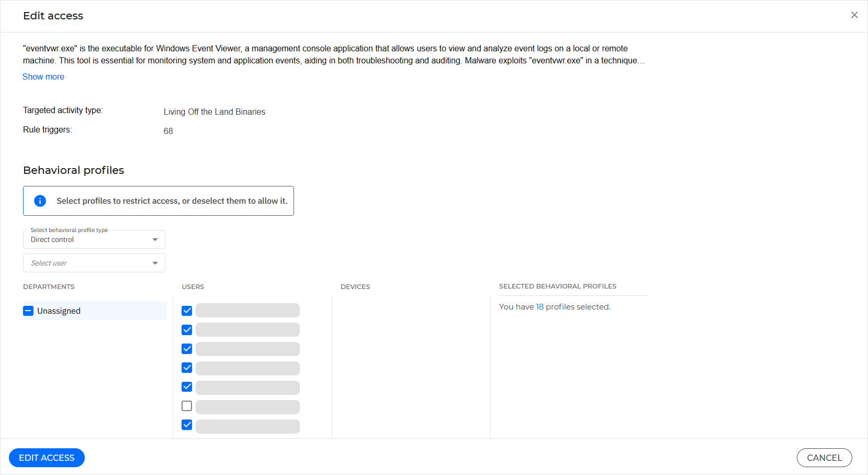Check the only unchecked user checkbox
This screenshot has height=475, width=868.
[187, 406]
